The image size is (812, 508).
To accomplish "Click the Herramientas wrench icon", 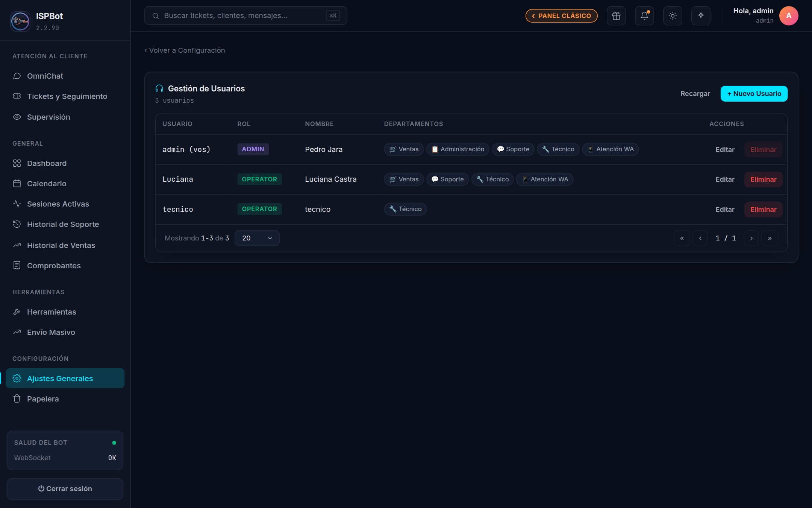I will tap(17, 312).
